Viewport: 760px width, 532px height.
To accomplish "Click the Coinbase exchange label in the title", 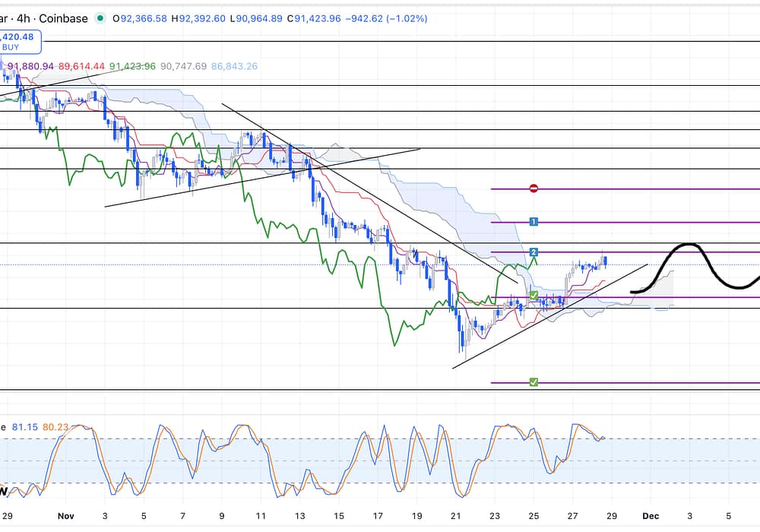I will (x=65, y=18).
